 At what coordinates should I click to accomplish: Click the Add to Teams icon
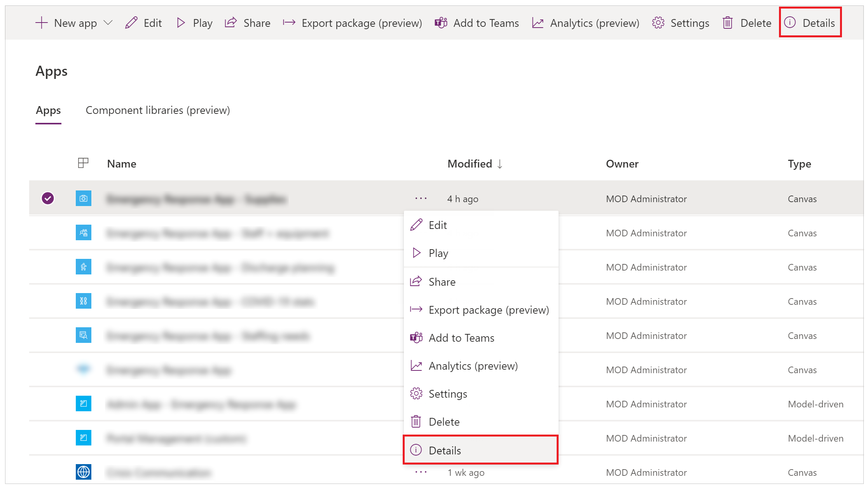pyautogui.click(x=416, y=337)
